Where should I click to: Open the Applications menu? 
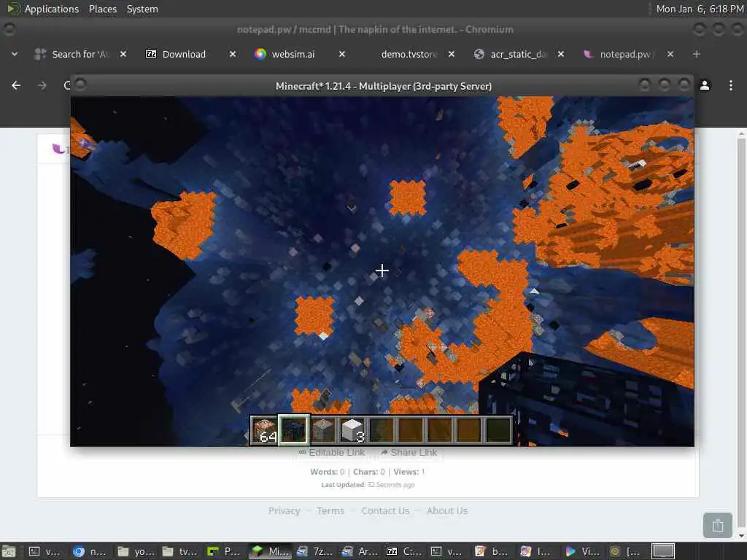pos(43,9)
